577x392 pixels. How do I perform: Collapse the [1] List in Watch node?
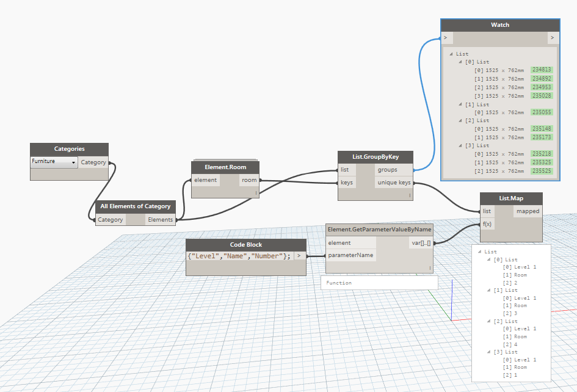(460, 104)
